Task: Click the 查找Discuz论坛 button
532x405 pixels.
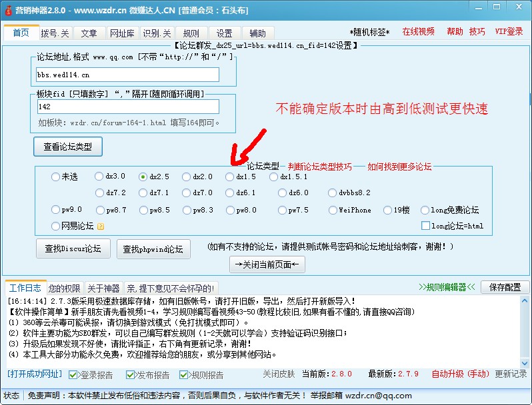Action: (x=73, y=248)
